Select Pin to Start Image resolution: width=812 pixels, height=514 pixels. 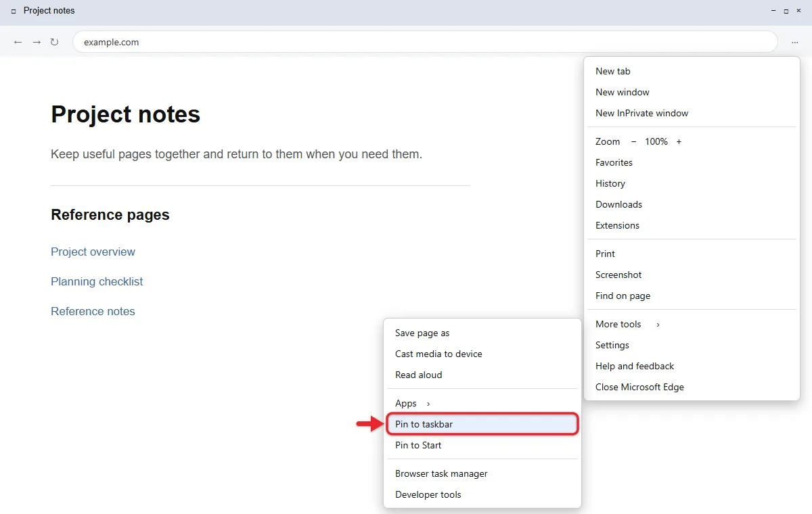[x=482, y=445]
